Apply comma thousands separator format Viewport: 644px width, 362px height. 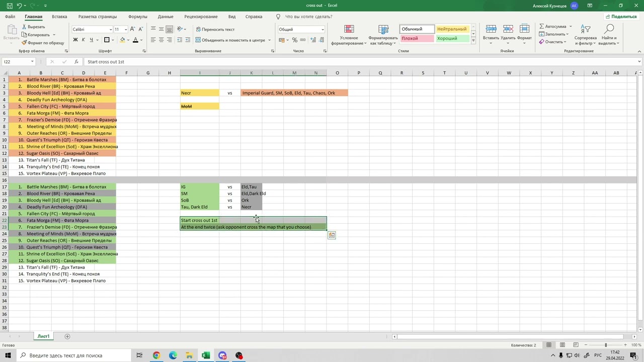point(303,40)
